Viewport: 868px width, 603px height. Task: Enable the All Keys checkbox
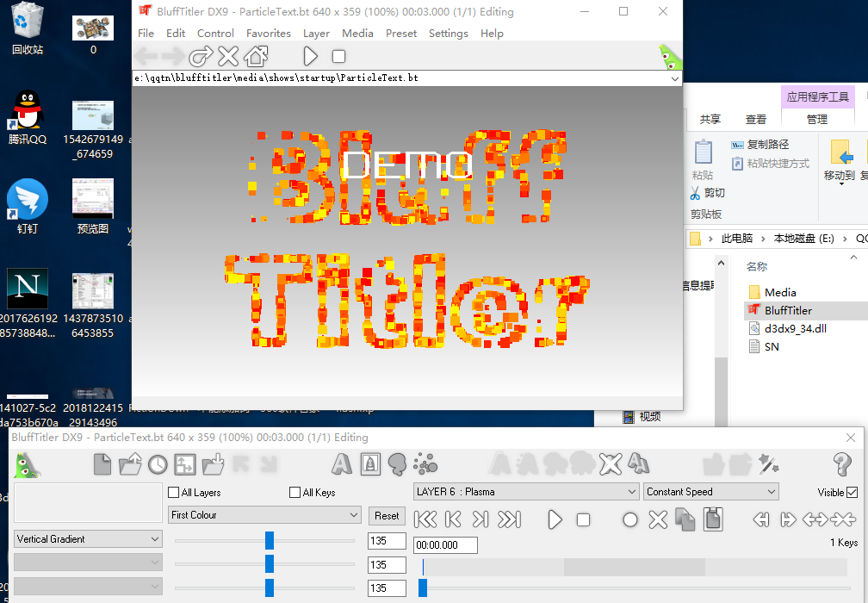[295, 492]
